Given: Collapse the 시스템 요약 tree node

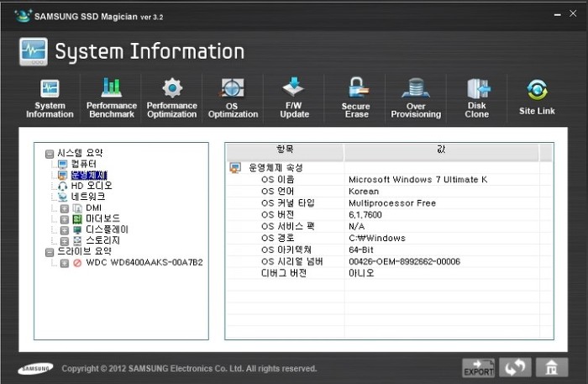Looking at the screenshot, I should click(50, 154).
